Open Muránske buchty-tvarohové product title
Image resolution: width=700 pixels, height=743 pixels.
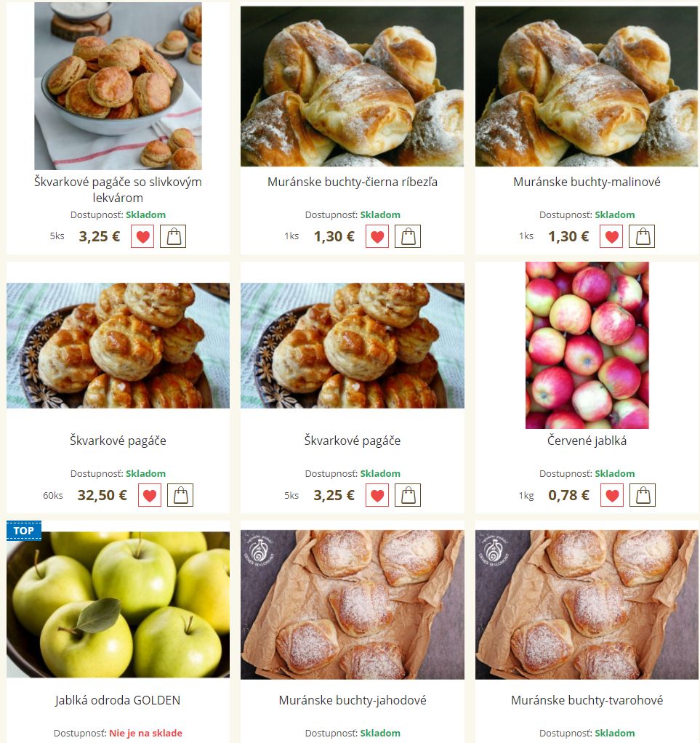pos(587,700)
